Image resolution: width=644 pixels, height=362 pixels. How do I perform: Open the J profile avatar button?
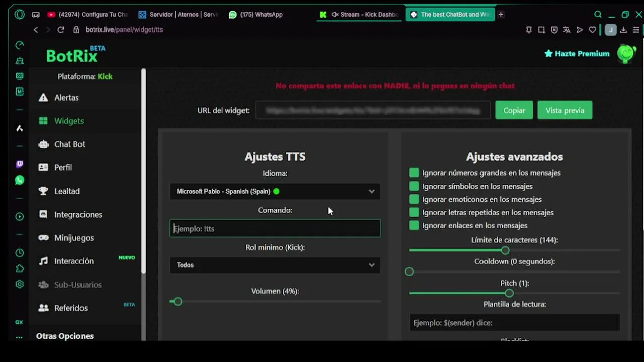pos(610,30)
